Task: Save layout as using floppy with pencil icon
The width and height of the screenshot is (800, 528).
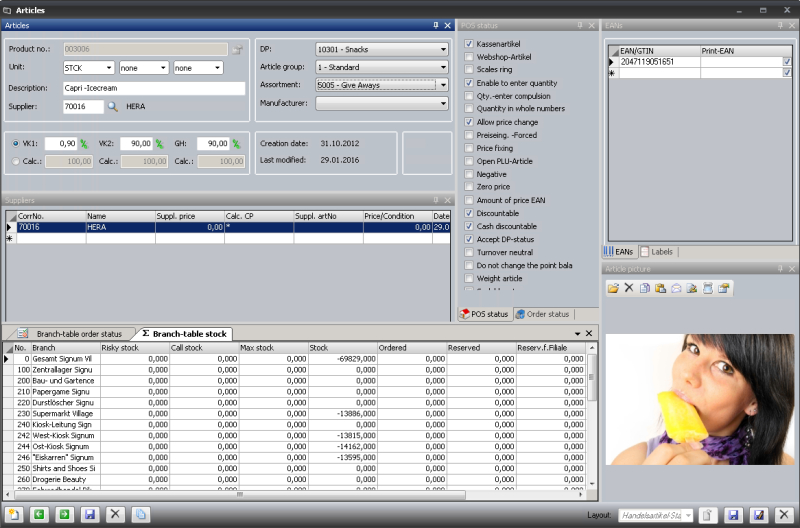Action: click(x=759, y=515)
